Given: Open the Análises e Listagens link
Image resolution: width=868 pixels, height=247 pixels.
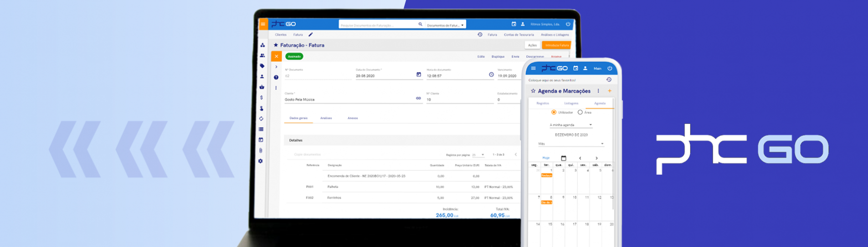Looking at the screenshot, I should pyautogui.click(x=555, y=35).
